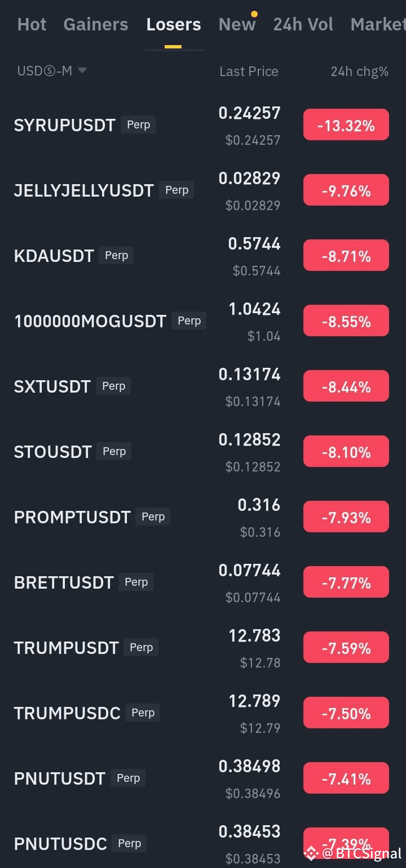Image resolution: width=406 pixels, height=868 pixels.
Task: Tap the Perp tag next to KDAUSDT
Action: pyautogui.click(x=116, y=255)
